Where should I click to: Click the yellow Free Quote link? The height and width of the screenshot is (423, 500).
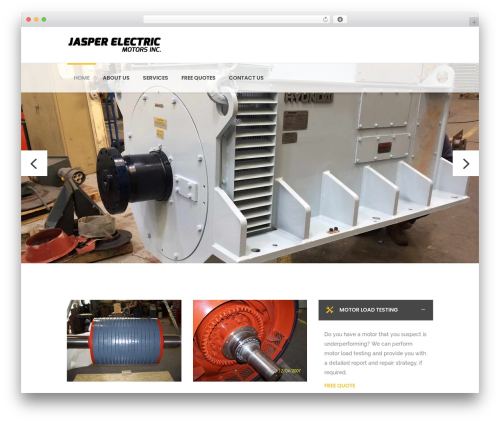point(340,386)
